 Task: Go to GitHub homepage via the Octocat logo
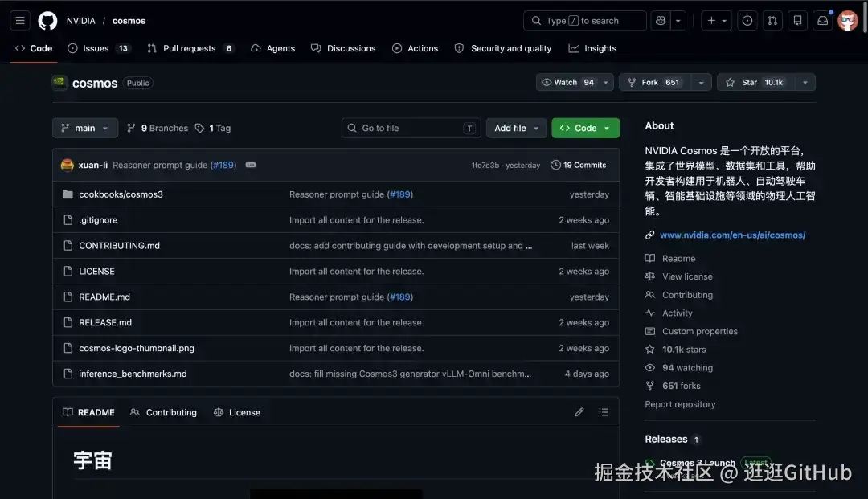47,21
